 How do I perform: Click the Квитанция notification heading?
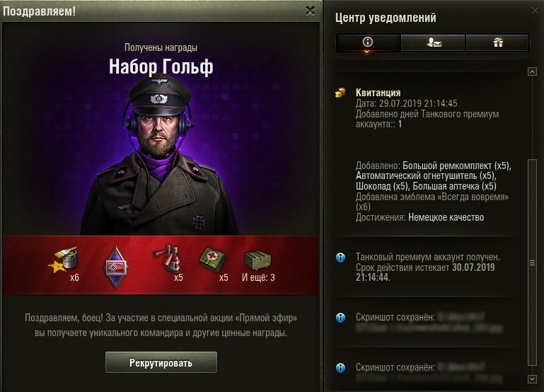pyautogui.click(x=378, y=93)
